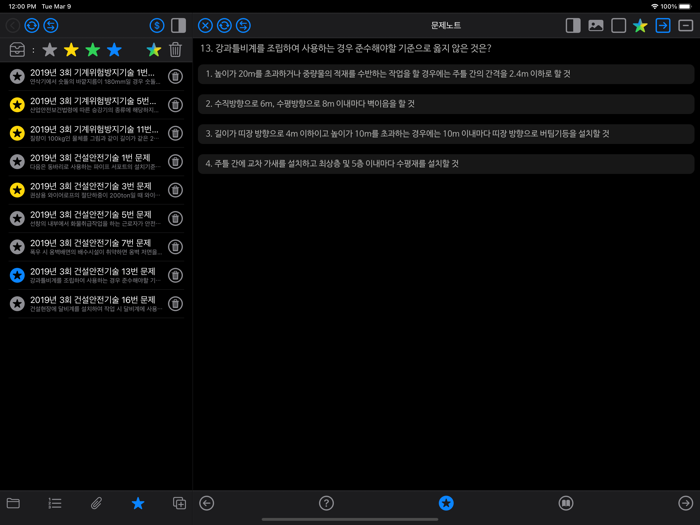Toggle the green star filter
This screenshot has height=525, width=700.
pos(93,50)
